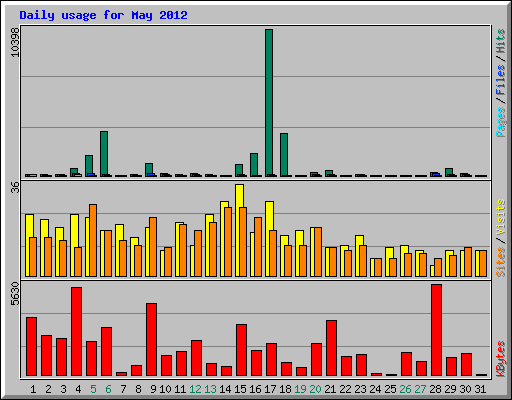Click green weekend day label 19
The image size is (512, 400).
[300, 389]
